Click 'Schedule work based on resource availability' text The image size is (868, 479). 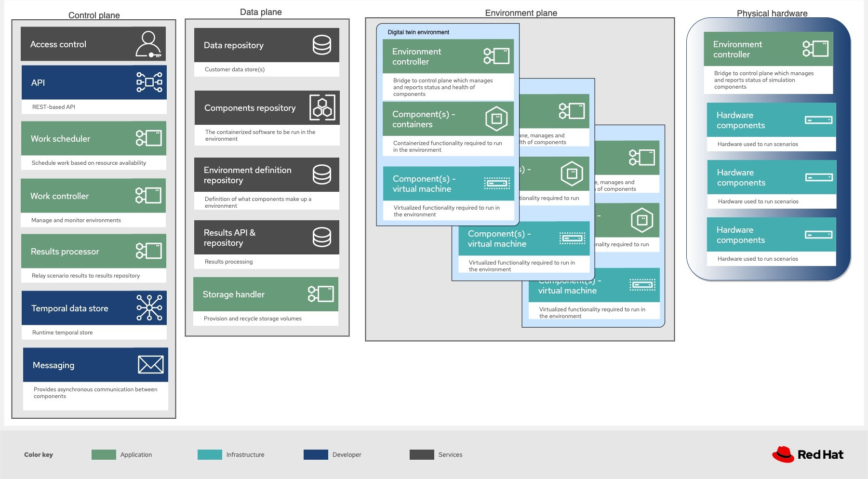click(89, 163)
